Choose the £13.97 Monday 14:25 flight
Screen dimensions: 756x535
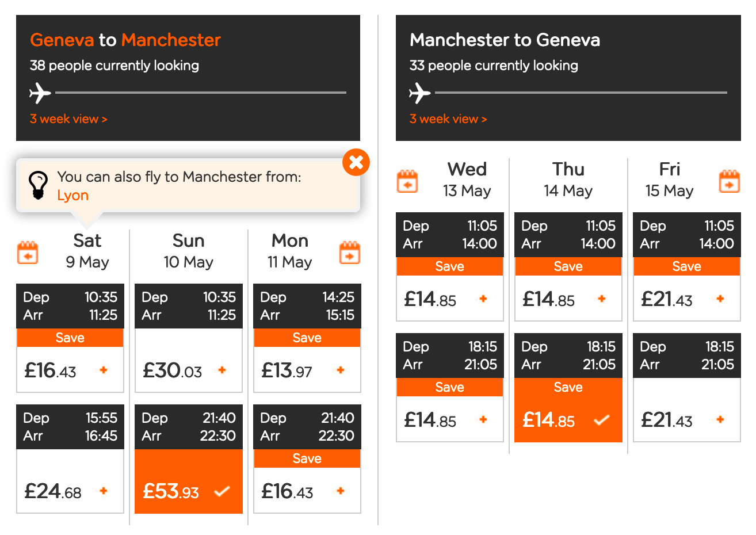tap(307, 370)
